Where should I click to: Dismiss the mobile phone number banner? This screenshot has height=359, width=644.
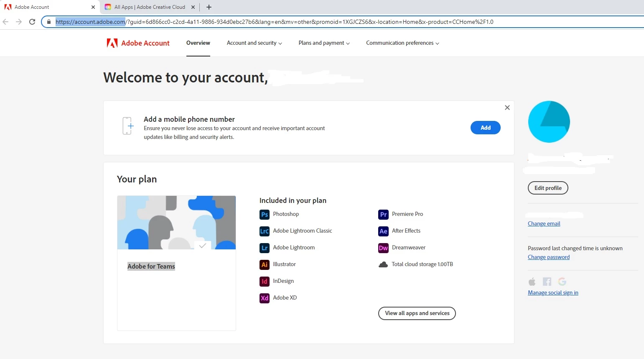[x=507, y=108]
